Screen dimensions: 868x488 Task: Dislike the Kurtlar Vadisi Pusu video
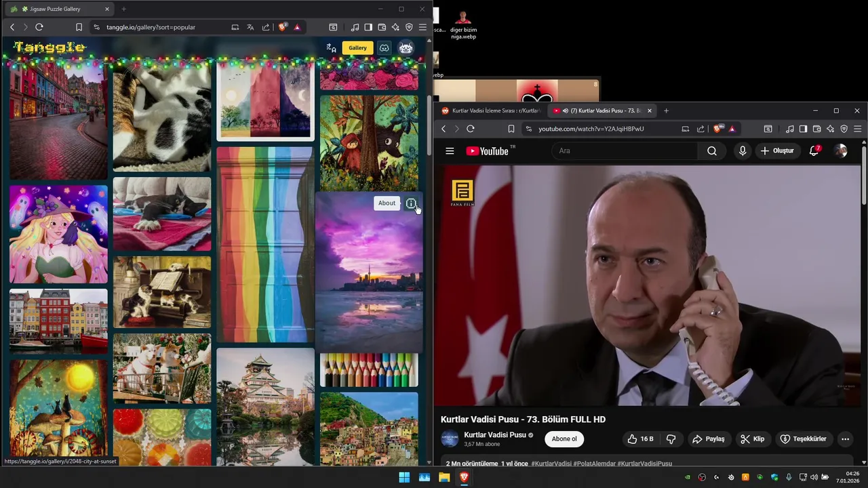pyautogui.click(x=671, y=439)
